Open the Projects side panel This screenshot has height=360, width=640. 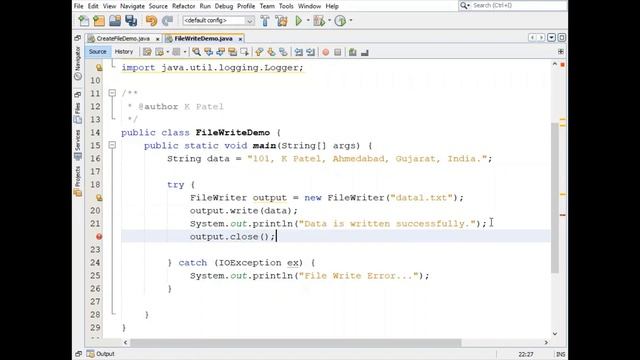78,181
